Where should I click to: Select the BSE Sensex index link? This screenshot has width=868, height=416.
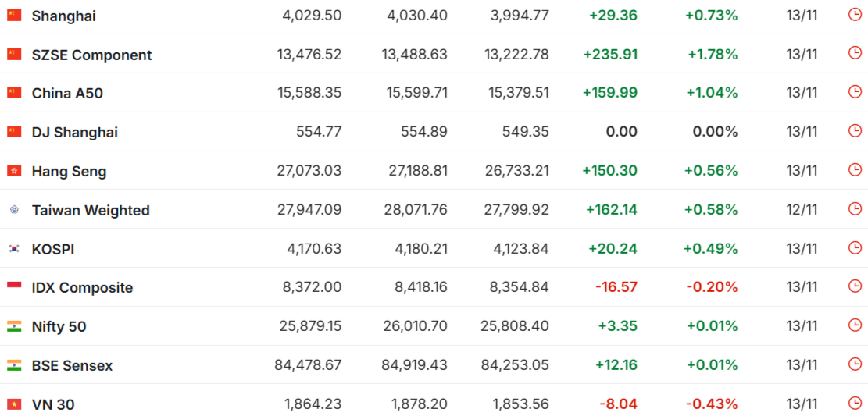pyautogui.click(x=72, y=366)
